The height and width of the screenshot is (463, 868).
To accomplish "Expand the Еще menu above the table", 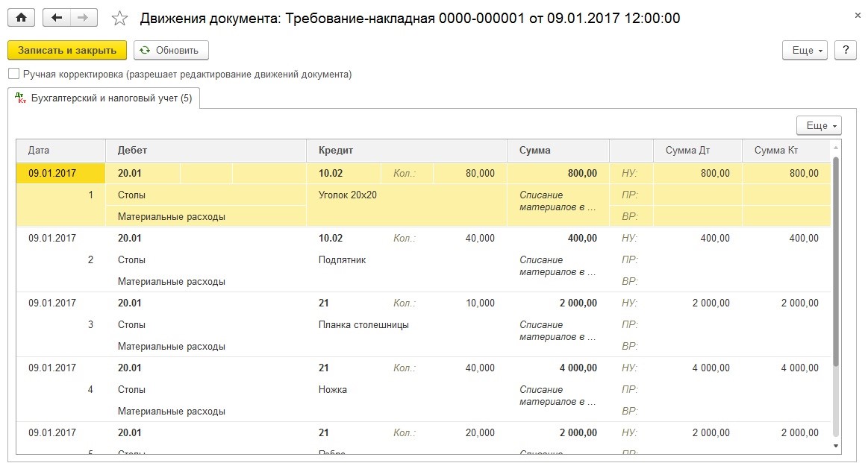I will (819, 125).
